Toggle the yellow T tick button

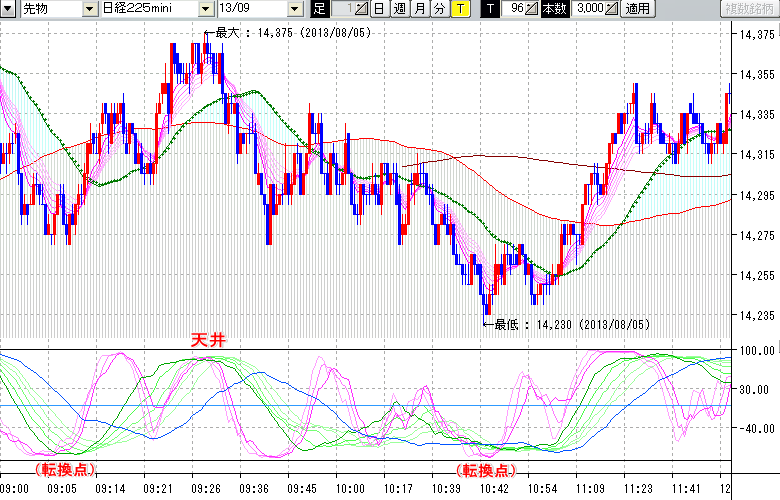point(460,9)
